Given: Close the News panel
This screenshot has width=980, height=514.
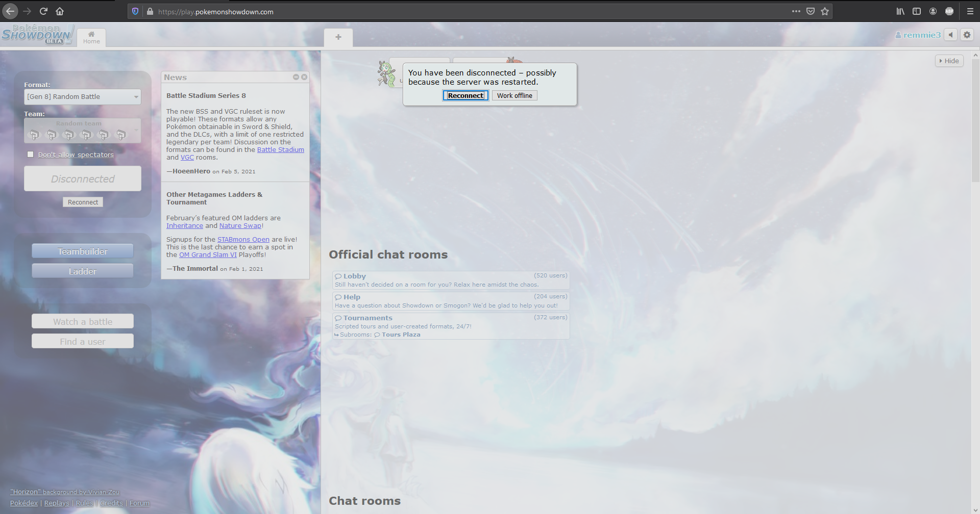Looking at the screenshot, I should (304, 77).
